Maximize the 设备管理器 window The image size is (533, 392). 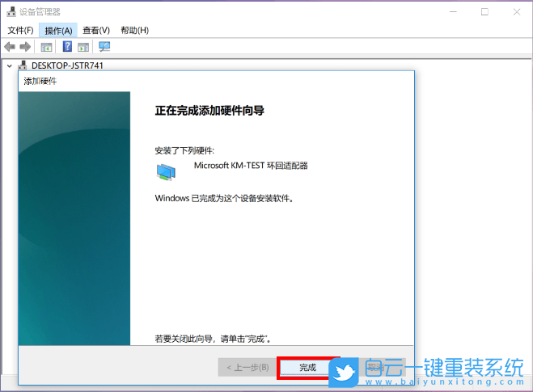[484, 12]
